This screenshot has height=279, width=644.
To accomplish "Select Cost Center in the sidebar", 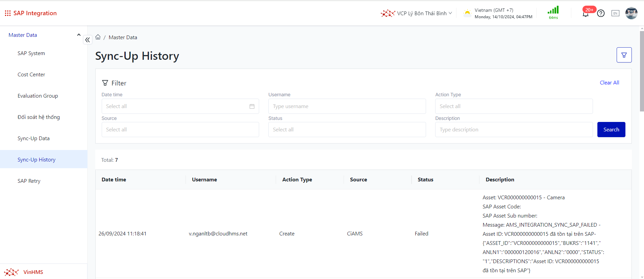I will click(31, 75).
